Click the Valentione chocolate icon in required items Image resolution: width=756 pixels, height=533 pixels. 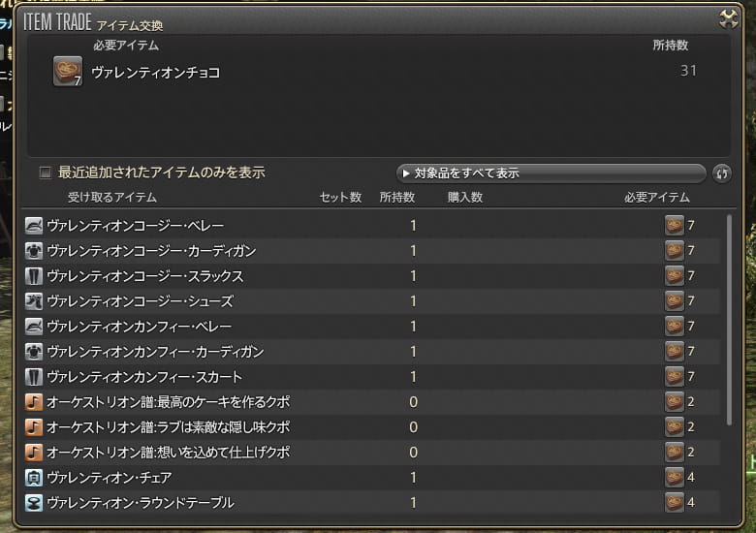[67, 72]
